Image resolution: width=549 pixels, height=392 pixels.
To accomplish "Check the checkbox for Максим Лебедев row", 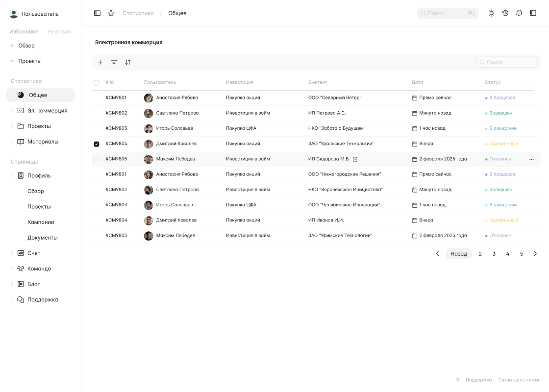I will pos(97,159).
